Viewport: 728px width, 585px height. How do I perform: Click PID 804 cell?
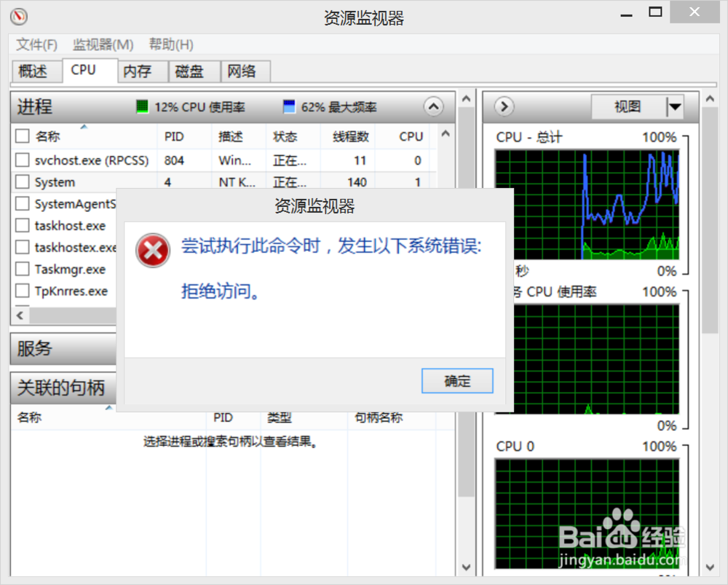[174, 160]
